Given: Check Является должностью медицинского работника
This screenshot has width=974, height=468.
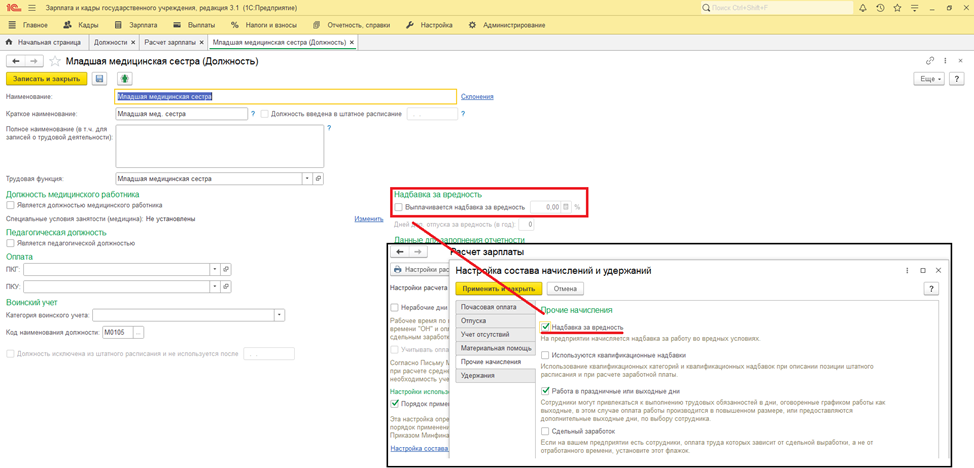Looking at the screenshot, I should tap(9, 204).
